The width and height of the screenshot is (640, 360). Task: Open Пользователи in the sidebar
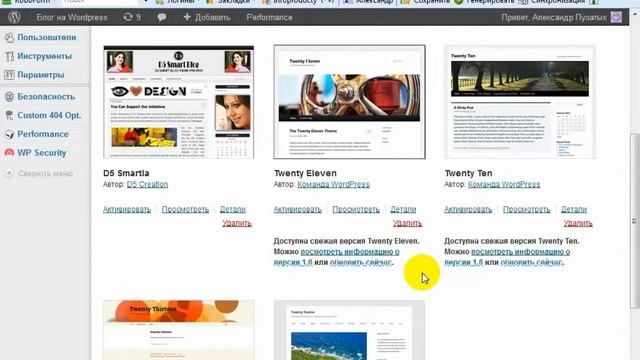tap(47, 37)
